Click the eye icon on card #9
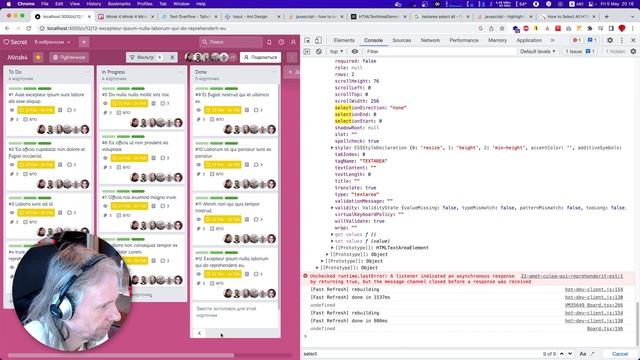The width and height of the screenshot is (640, 360). click(199, 110)
